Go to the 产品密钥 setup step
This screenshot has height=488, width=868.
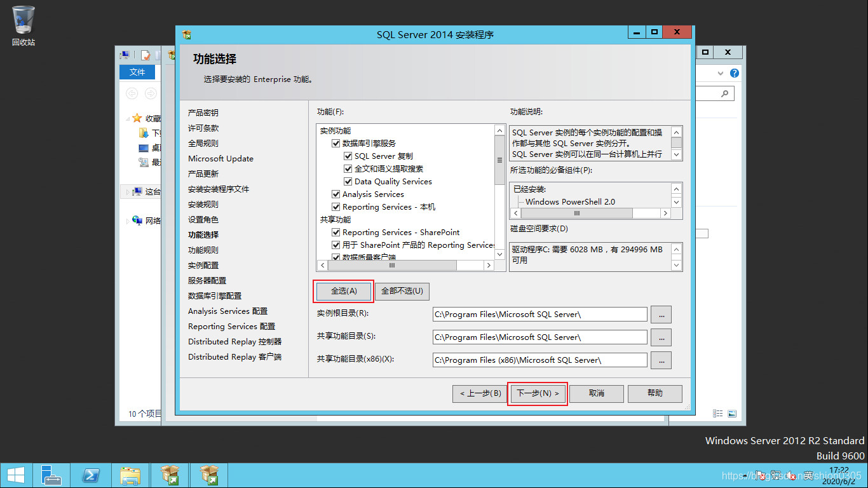coord(203,113)
